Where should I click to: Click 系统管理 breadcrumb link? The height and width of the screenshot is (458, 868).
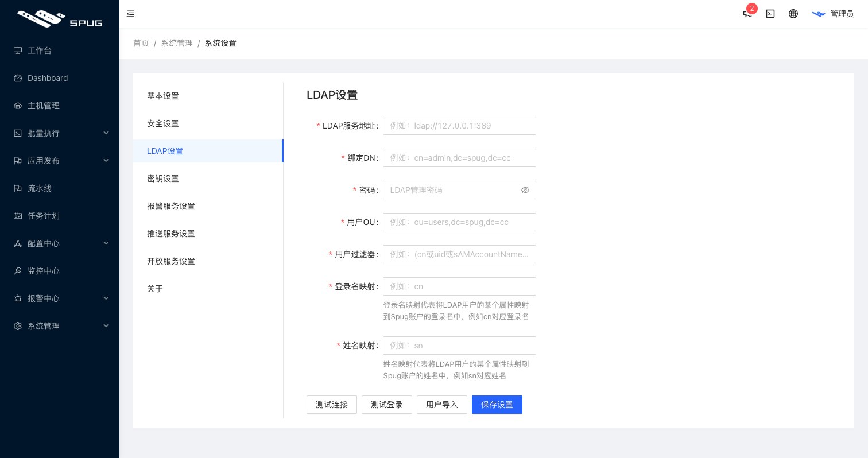click(x=177, y=43)
